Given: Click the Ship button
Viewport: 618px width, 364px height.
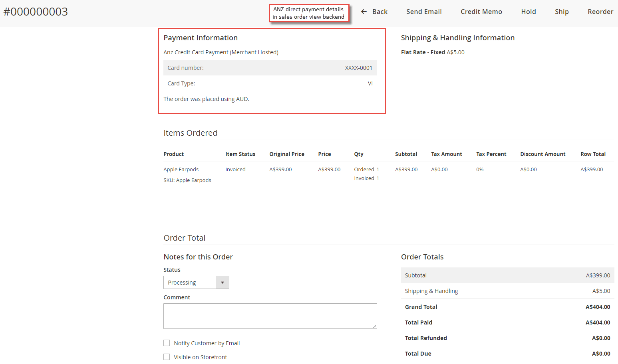Looking at the screenshot, I should 561,12.
